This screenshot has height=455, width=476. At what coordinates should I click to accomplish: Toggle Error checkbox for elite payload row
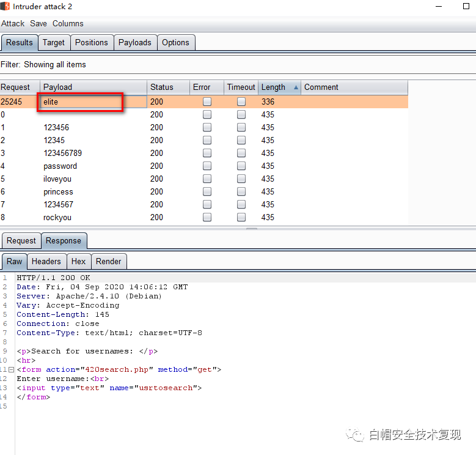click(207, 102)
